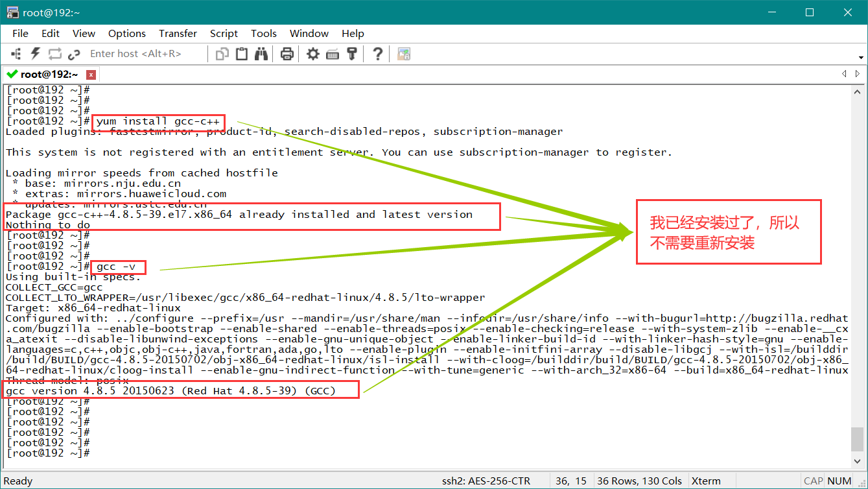Click the next tab right arrow
The height and width of the screenshot is (489, 868).
(x=858, y=74)
